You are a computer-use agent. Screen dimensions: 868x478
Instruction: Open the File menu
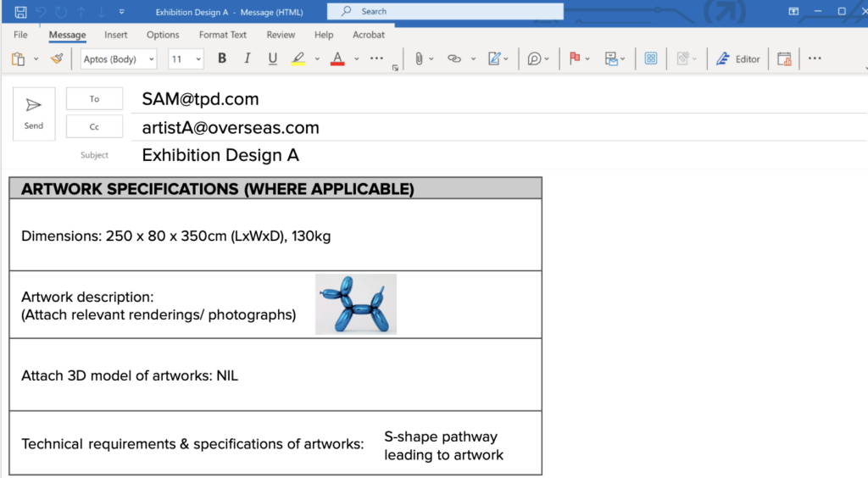click(x=20, y=34)
